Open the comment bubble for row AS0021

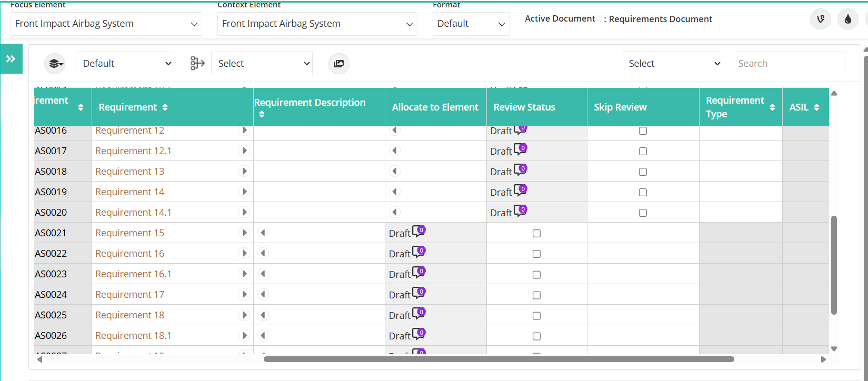[x=419, y=231]
